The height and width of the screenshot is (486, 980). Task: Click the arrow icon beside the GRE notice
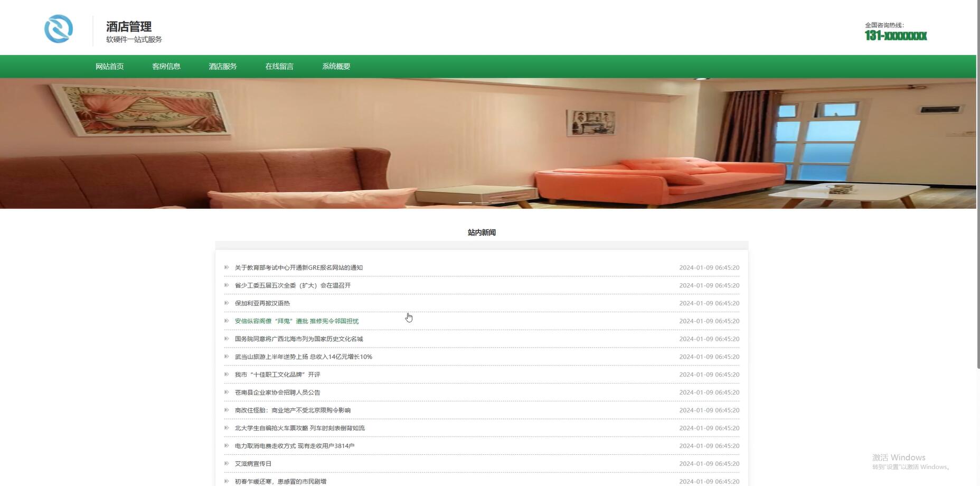(x=227, y=267)
